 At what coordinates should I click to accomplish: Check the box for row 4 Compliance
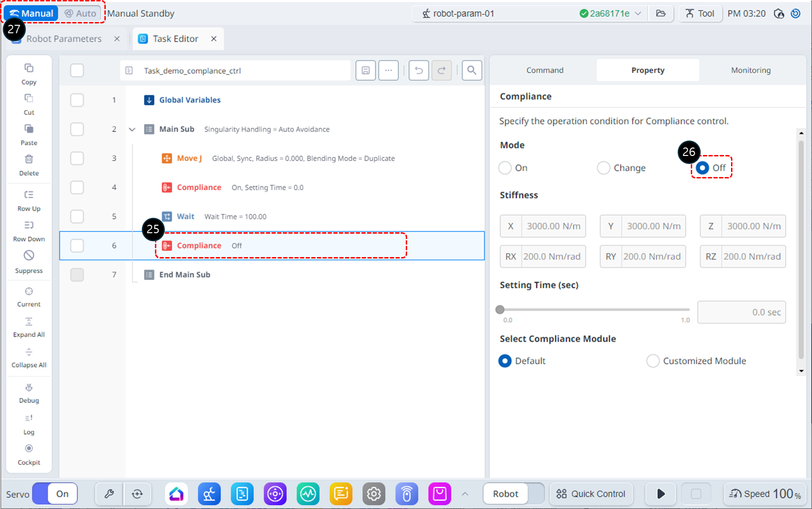coord(77,187)
